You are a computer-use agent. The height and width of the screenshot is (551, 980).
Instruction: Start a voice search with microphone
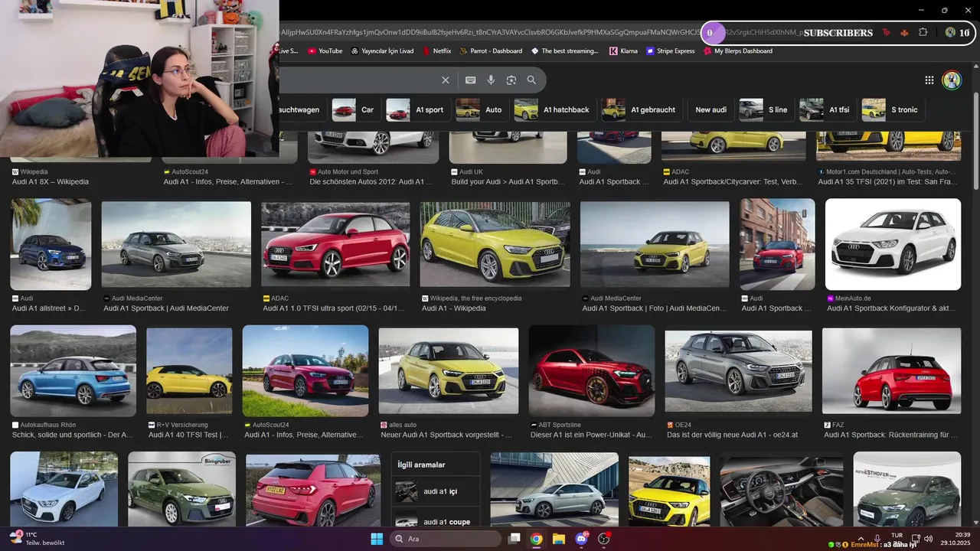(x=491, y=80)
